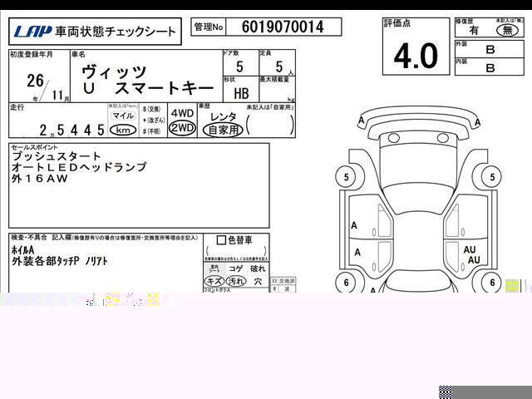Select the 自家用 vehicle history option
The height and width of the screenshot is (399, 532).
[224, 130]
